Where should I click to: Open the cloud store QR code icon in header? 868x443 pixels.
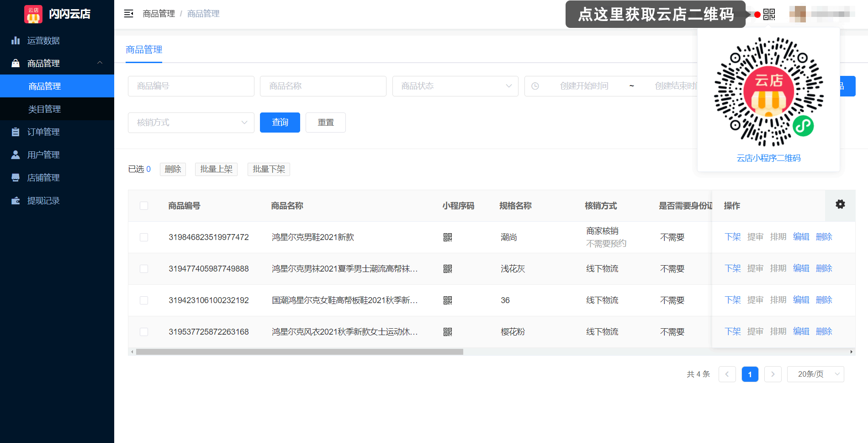click(x=769, y=15)
